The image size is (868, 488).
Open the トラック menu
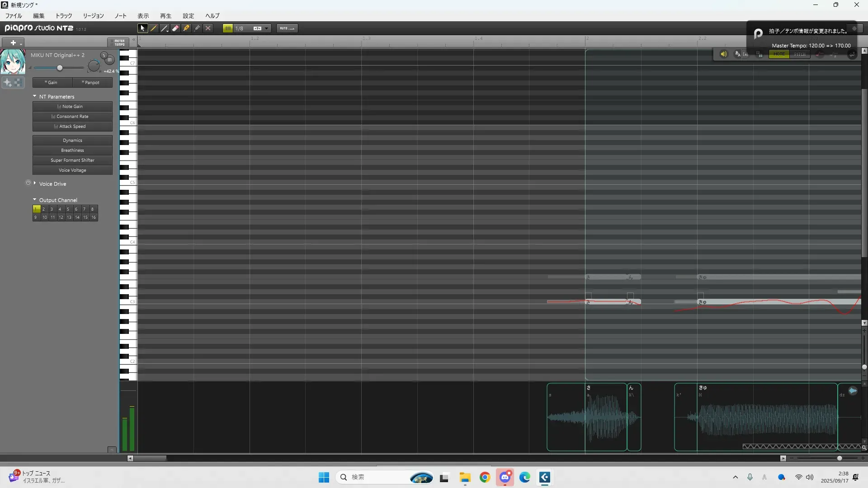63,16
